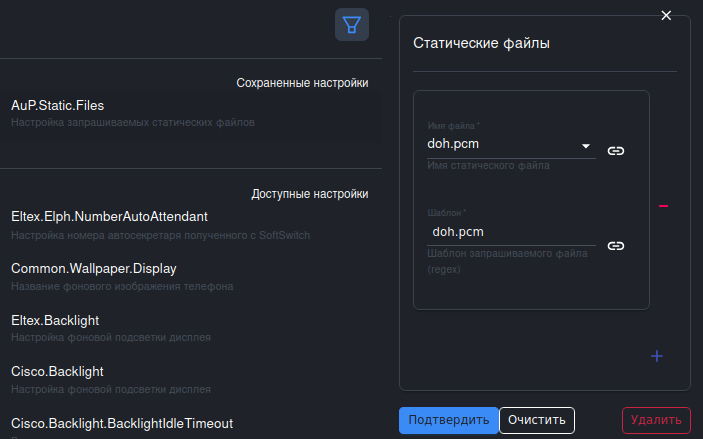
Task: Open Cisco.Backlight.BacklightIdleTimeout setting
Action: (122, 423)
